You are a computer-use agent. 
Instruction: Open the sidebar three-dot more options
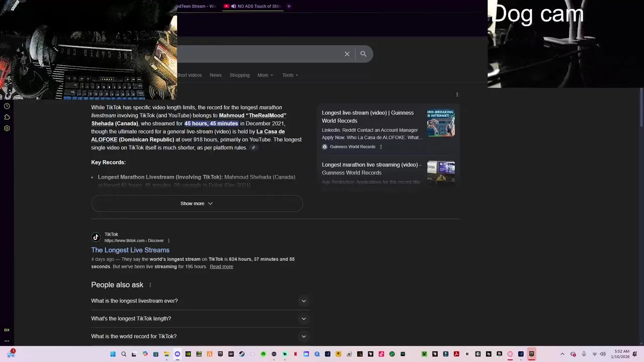[7, 341]
